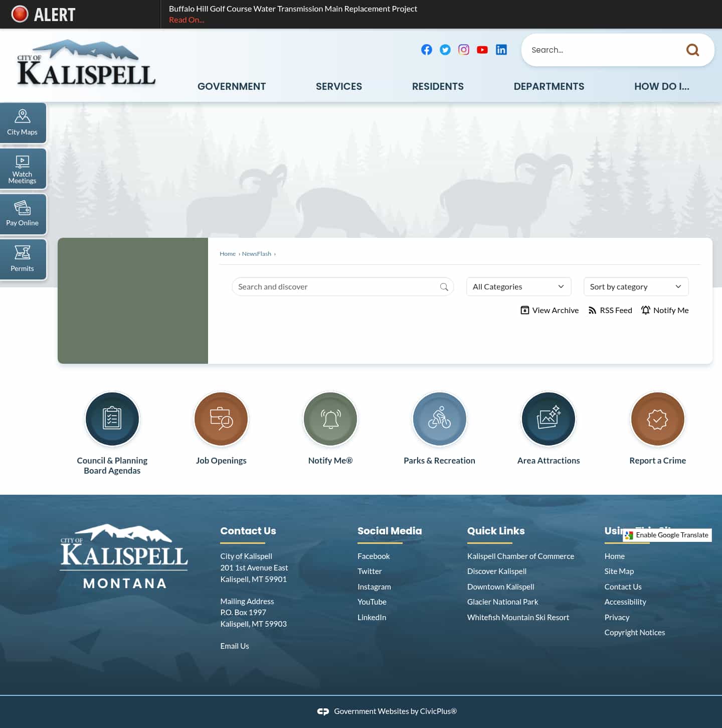Open the Instagram icon in the header
Screen dimensions: 722x728
(x=464, y=50)
